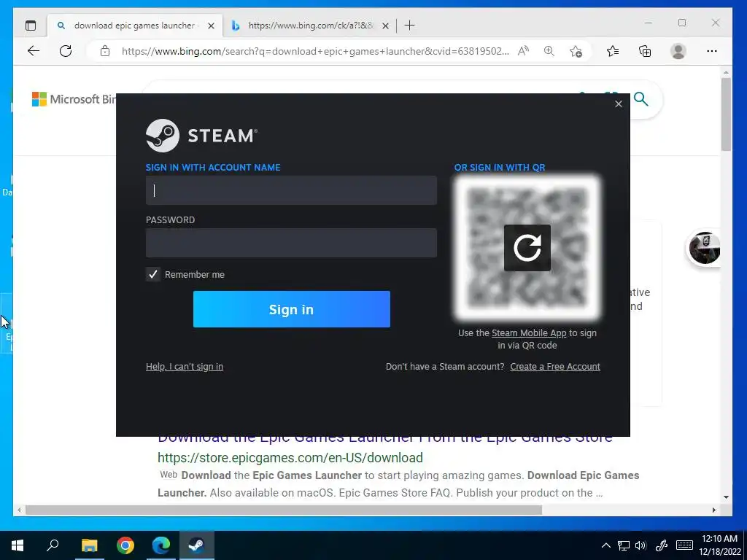The image size is (747, 560).
Task: Activate Read aloud icon in address bar
Action: [523, 51]
